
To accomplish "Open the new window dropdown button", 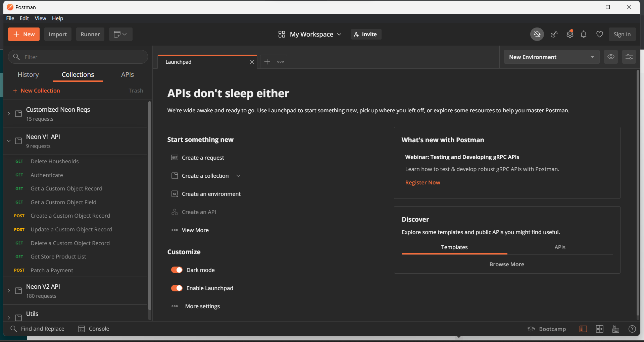I will [120, 34].
